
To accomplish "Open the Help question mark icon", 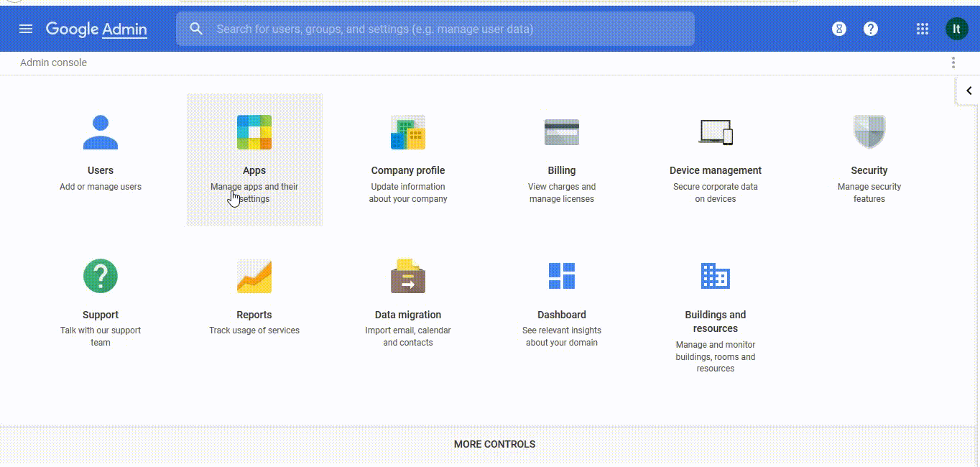I will [871, 29].
